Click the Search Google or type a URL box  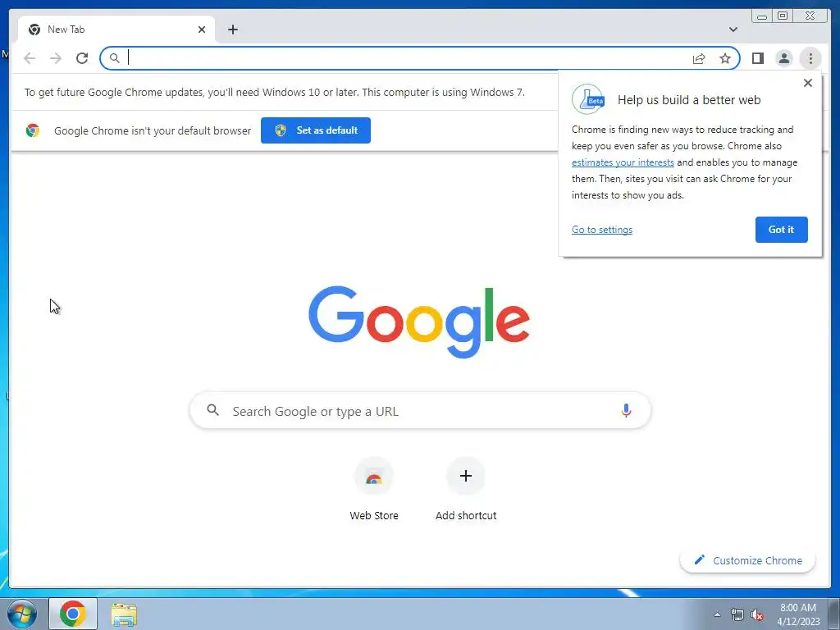420,411
